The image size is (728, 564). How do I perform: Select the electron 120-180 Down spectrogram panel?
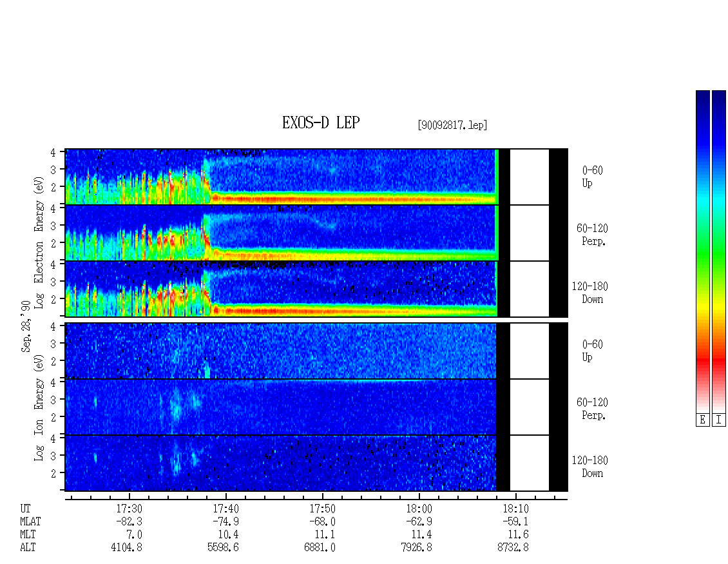coord(316,289)
